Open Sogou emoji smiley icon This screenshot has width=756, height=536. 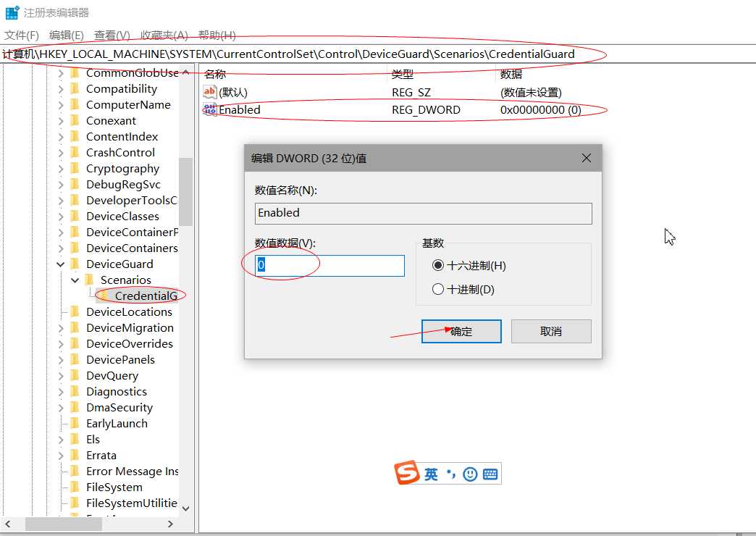(470, 474)
